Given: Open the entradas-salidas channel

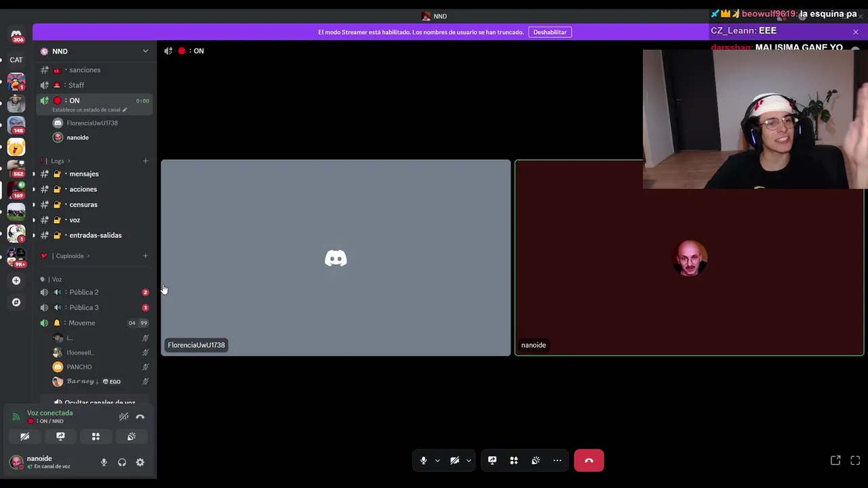Looking at the screenshot, I should pyautogui.click(x=94, y=235).
